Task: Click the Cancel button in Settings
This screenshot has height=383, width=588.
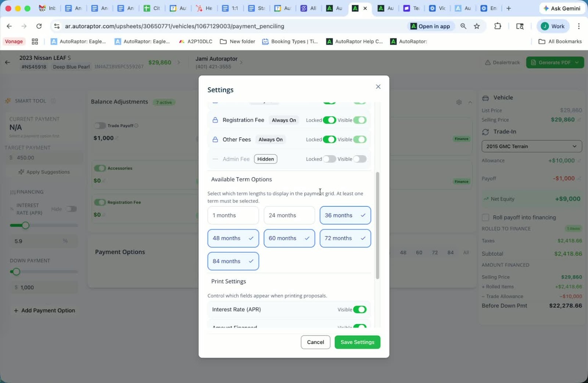Action: click(x=315, y=342)
